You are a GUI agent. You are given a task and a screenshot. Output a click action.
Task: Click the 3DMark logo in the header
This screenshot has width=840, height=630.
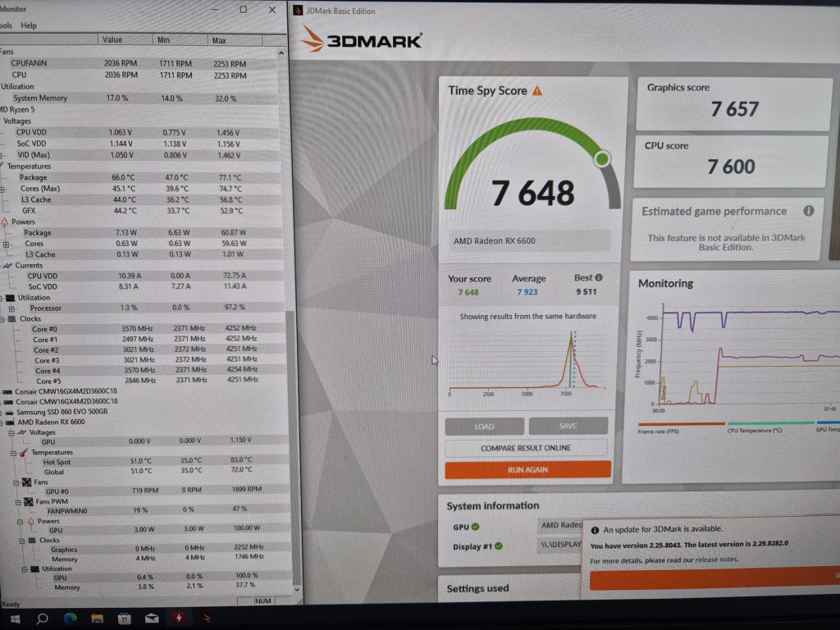(361, 39)
